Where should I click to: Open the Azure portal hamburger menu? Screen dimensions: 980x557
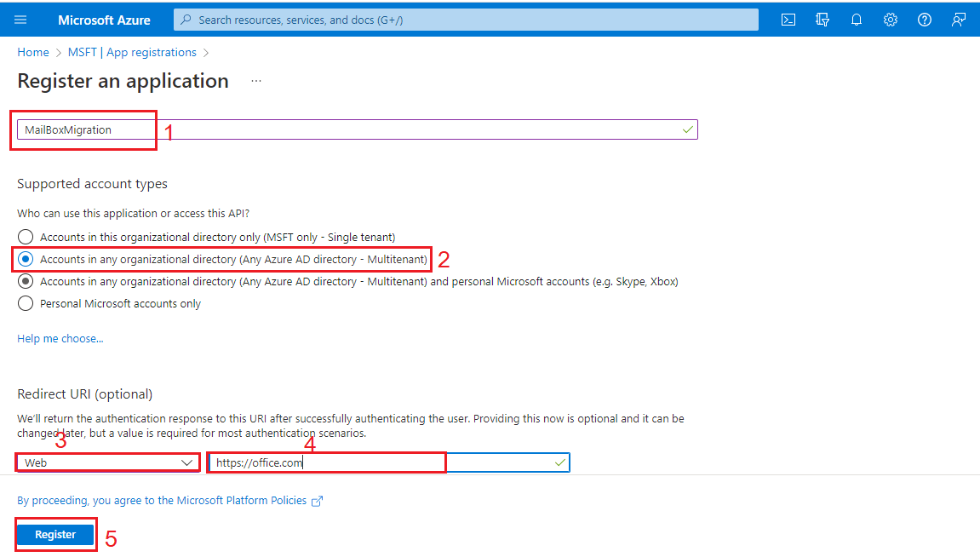tap(20, 20)
